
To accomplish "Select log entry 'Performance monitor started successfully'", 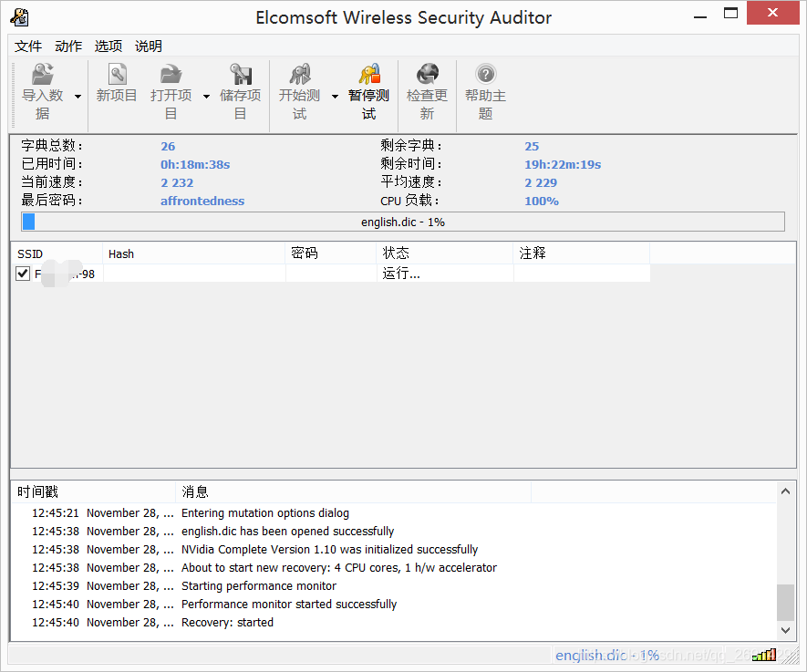I will [289, 605].
